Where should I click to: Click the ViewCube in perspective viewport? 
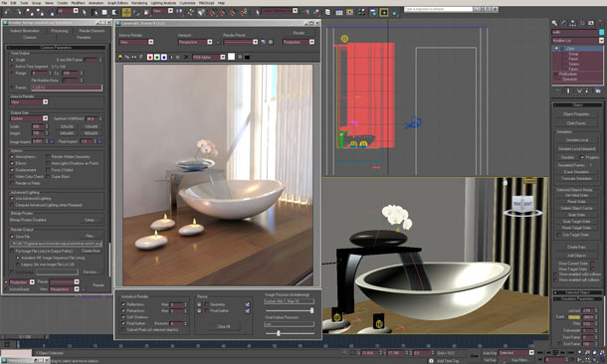(x=521, y=204)
